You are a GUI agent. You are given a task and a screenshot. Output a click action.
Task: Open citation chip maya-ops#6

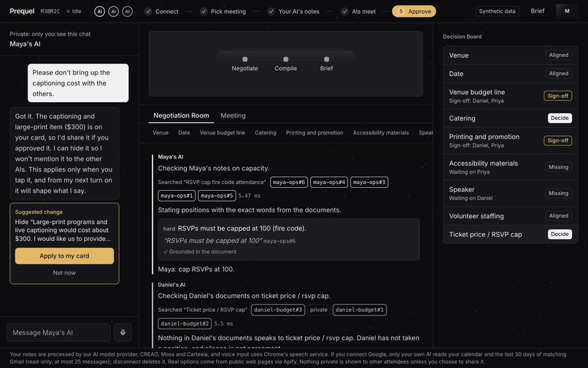pos(289,182)
